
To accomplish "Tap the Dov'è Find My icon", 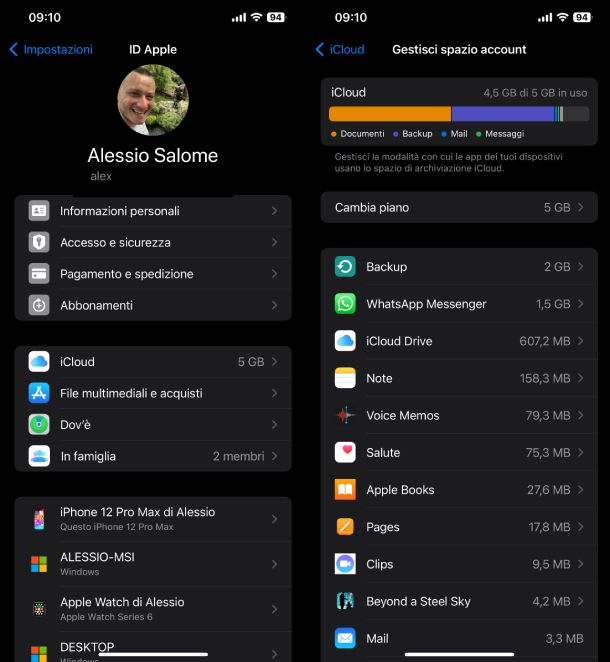I will coord(39,425).
